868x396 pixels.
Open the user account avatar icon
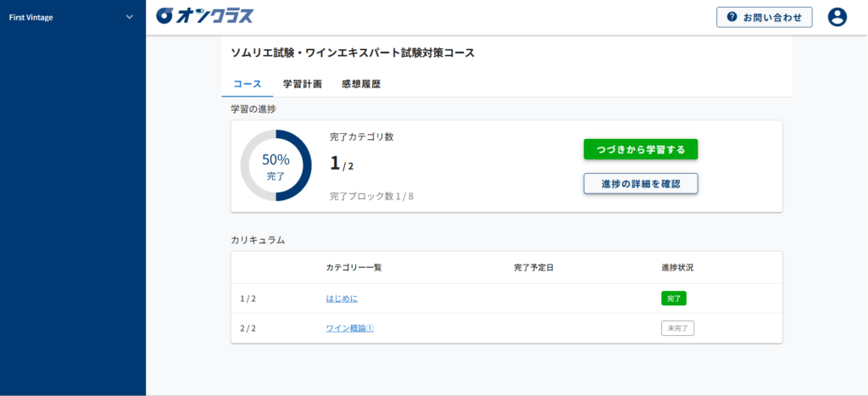tap(837, 17)
